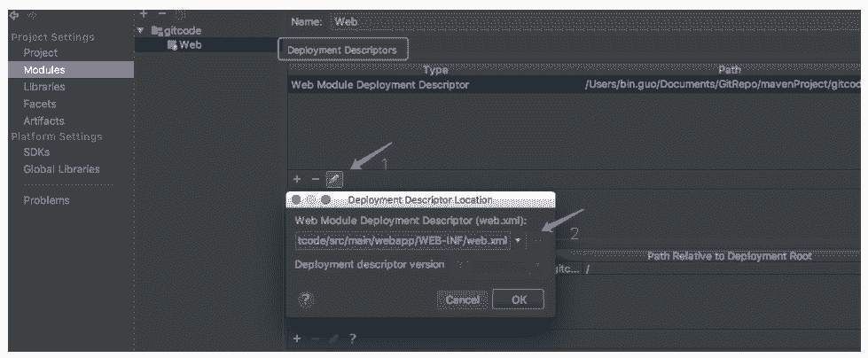Click the web.xml descriptor path text field

click(402, 240)
